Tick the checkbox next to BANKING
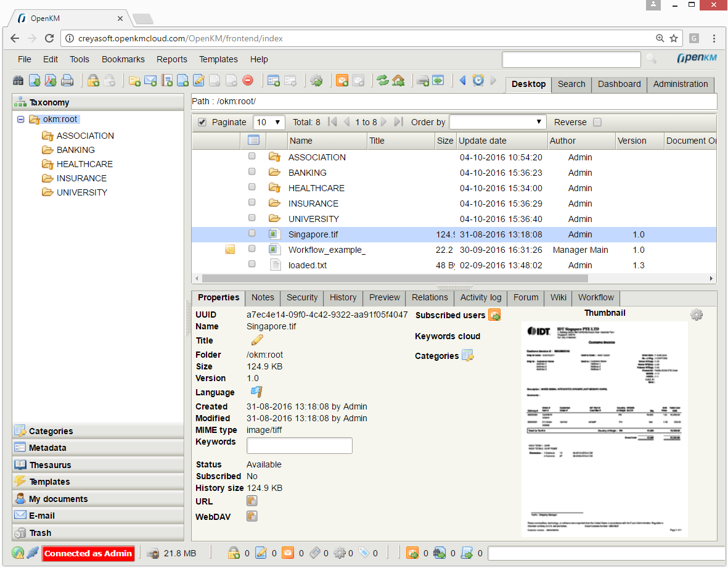Viewport: 728px width, 568px height. tap(252, 172)
